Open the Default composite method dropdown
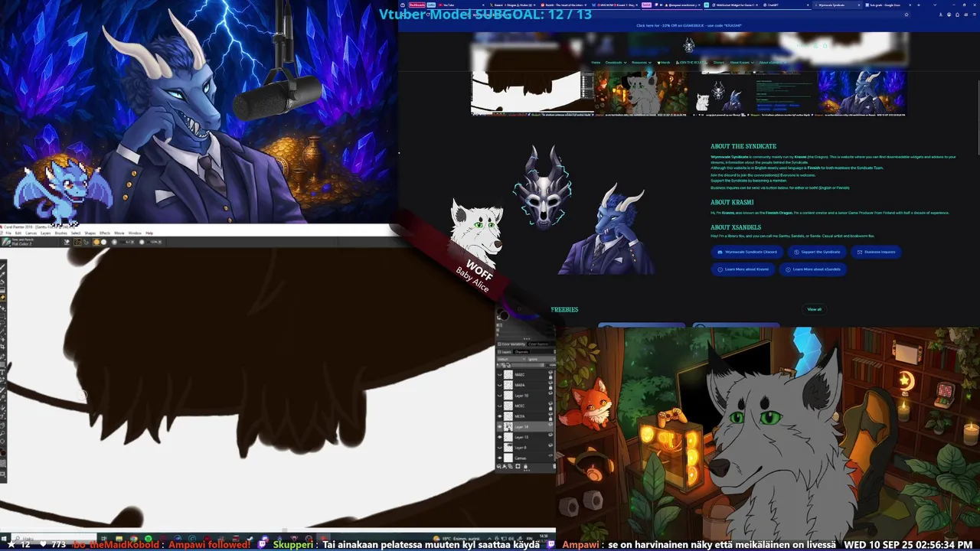Viewport: 980px width, 551px height. click(x=511, y=359)
